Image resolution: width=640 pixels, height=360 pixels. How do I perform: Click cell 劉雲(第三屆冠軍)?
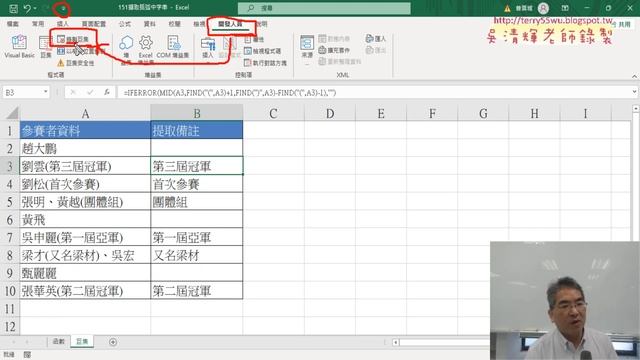pos(85,166)
